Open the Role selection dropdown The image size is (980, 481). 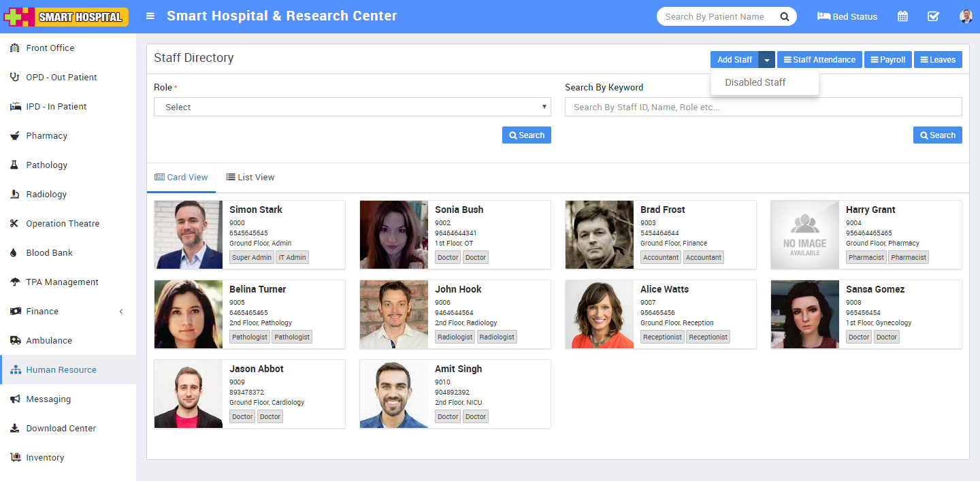[x=352, y=107]
